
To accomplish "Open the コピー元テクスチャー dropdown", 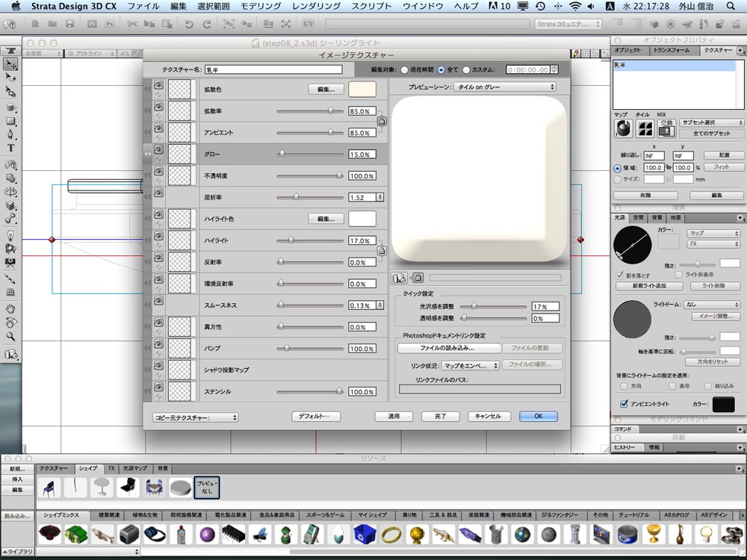I will 195,417.
